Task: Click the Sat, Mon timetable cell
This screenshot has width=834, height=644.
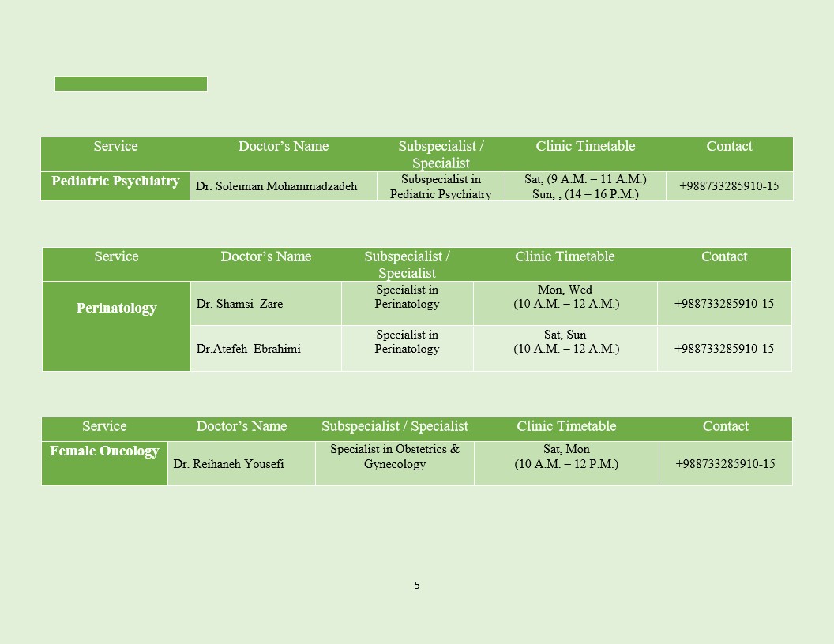Action: pyautogui.click(x=566, y=457)
